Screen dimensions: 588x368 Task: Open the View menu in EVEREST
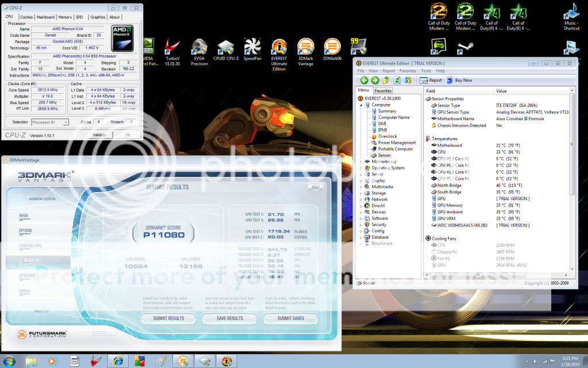point(373,71)
